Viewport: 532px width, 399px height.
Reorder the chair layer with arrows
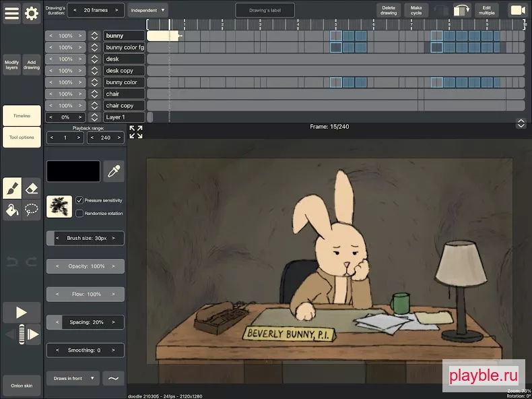[95, 94]
